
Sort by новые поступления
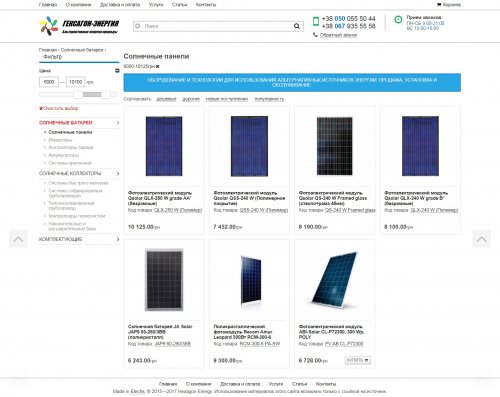[227, 99]
